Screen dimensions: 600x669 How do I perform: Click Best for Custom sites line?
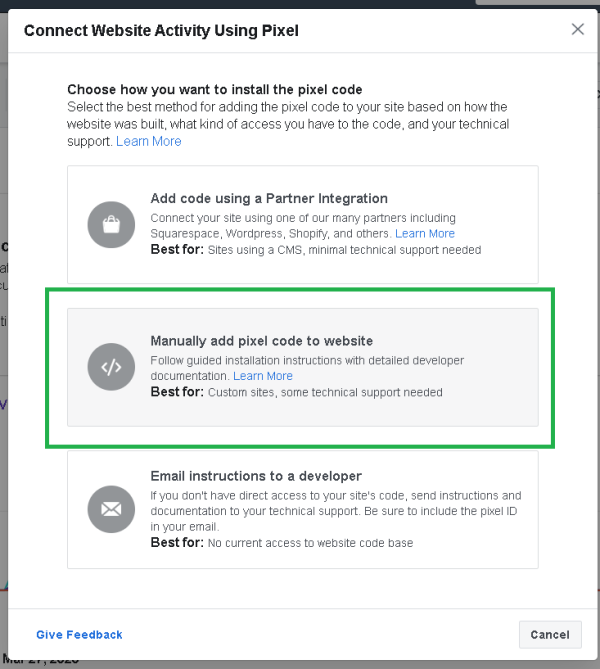click(x=297, y=392)
